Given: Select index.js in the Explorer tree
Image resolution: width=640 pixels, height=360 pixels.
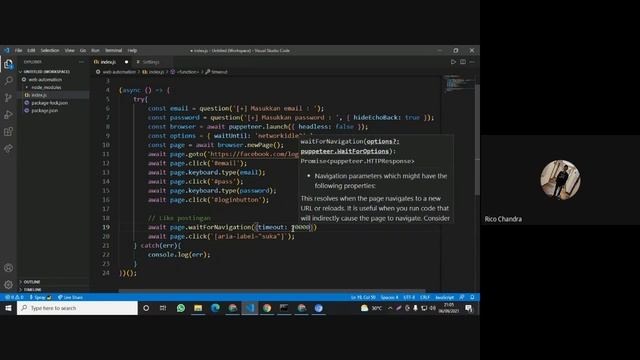Looking at the screenshot, I should tap(39, 95).
